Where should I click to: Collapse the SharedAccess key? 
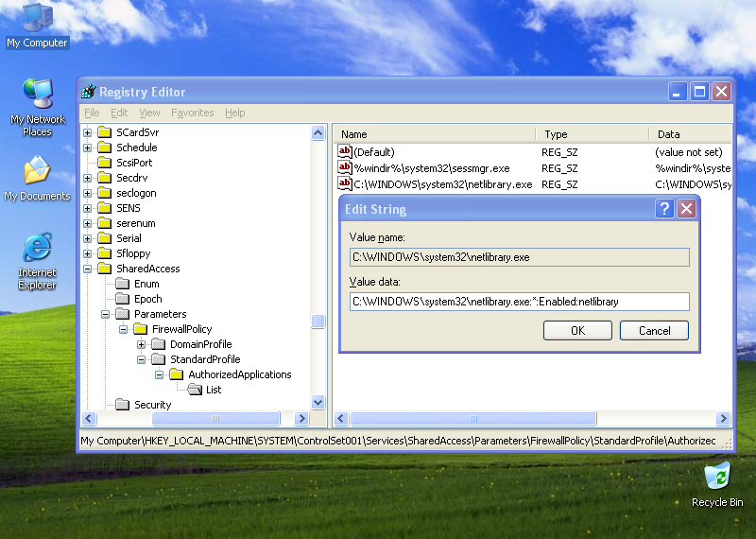tap(87, 269)
